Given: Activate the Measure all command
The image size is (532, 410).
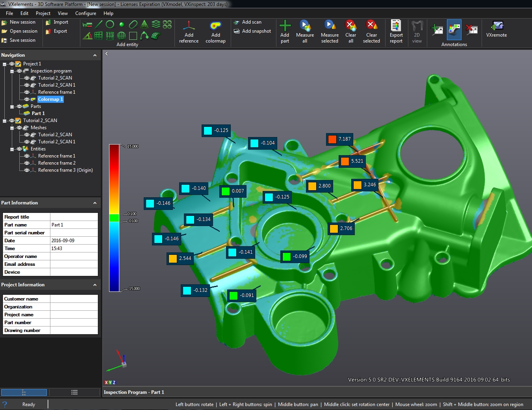Looking at the screenshot, I should pyautogui.click(x=305, y=32).
